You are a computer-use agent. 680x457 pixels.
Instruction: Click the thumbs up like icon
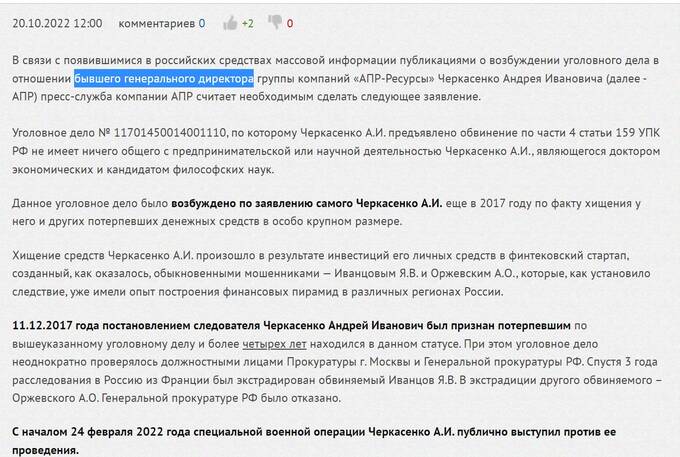coord(231,22)
